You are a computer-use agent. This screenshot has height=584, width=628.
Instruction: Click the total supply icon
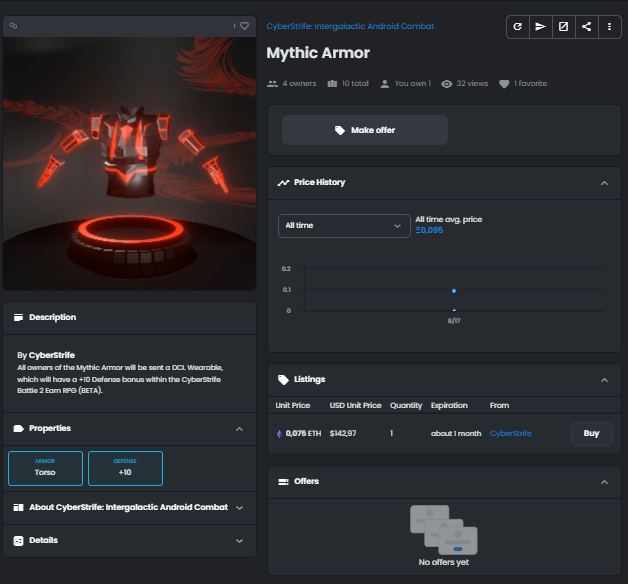click(x=332, y=83)
